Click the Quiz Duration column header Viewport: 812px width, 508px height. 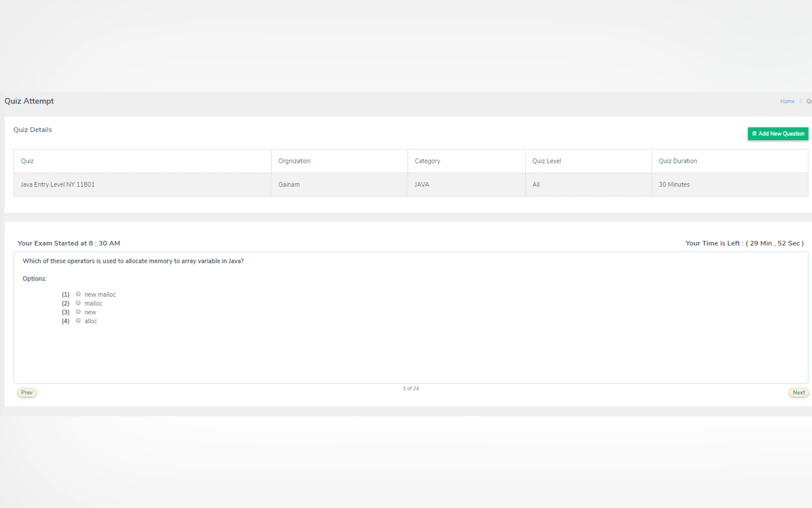pos(677,161)
